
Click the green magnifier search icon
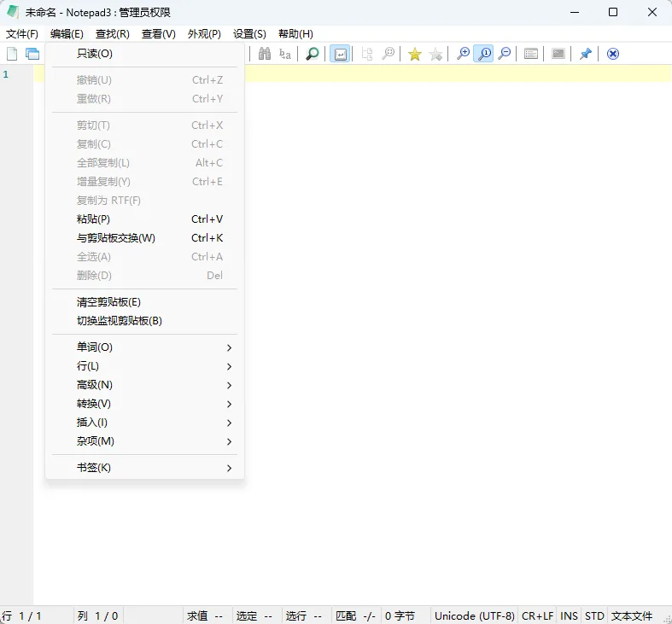[313, 54]
